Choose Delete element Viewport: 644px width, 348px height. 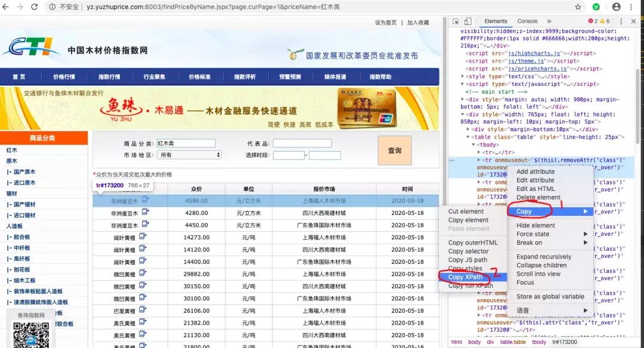(550, 198)
